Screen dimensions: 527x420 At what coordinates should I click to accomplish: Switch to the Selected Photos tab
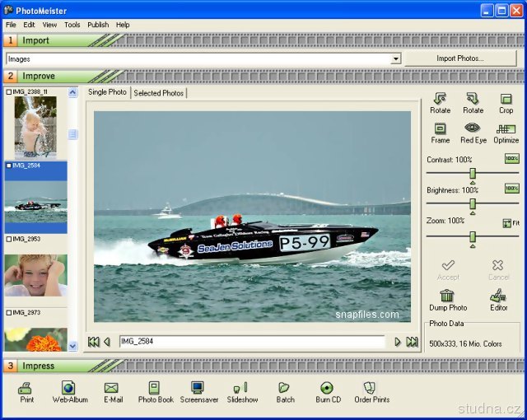click(x=159, y=93)
